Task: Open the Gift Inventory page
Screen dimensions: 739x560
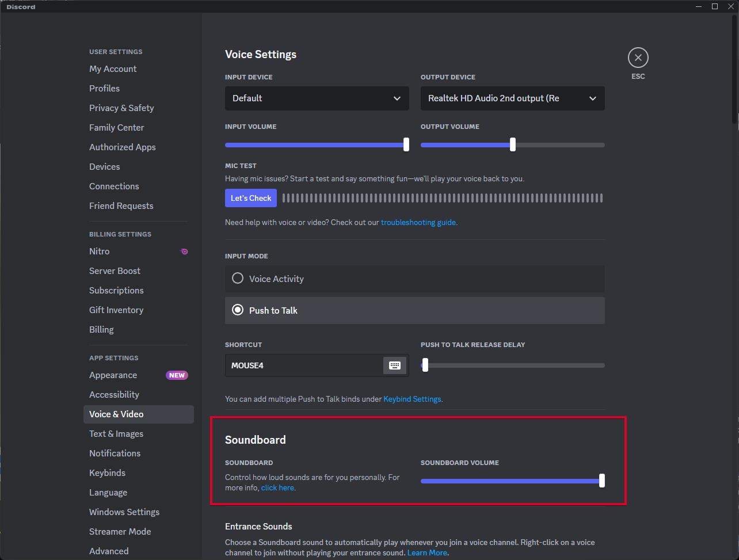Action: (139, 310)
